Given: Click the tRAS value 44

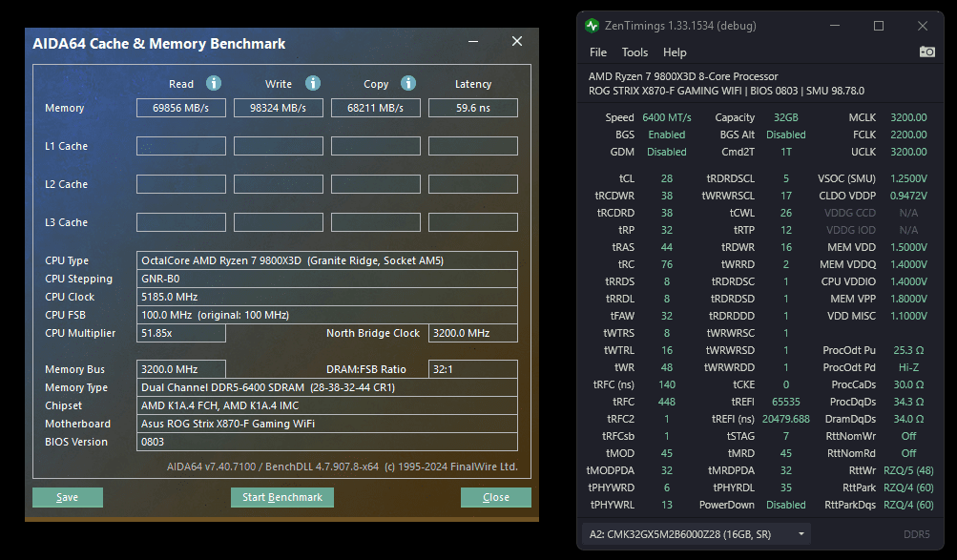Looking at the screenshot, I should [667, 247].
